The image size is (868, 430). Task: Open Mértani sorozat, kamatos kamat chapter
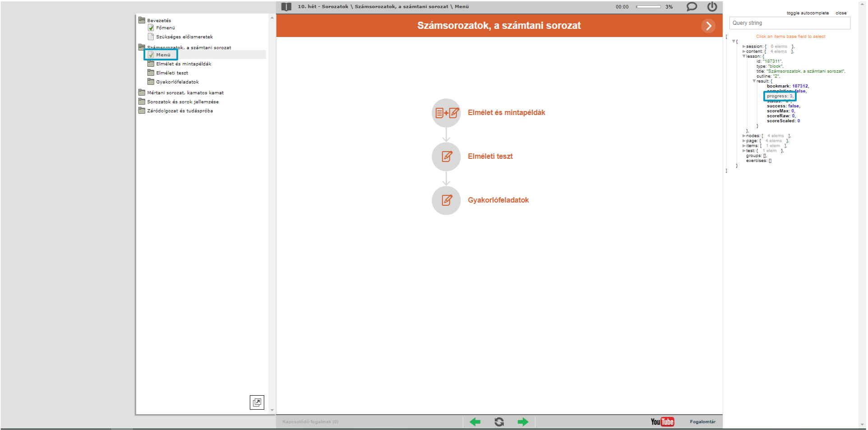[185, 93]
